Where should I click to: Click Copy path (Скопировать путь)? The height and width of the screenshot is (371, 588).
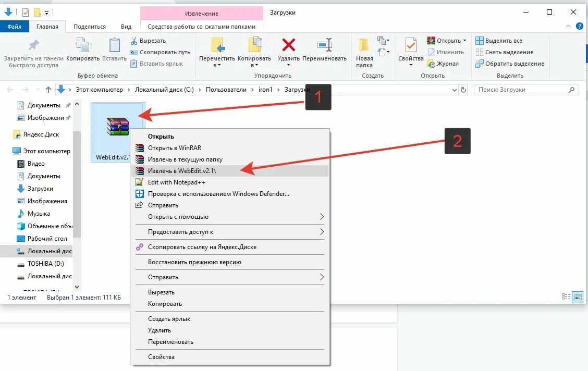point(160,52)
